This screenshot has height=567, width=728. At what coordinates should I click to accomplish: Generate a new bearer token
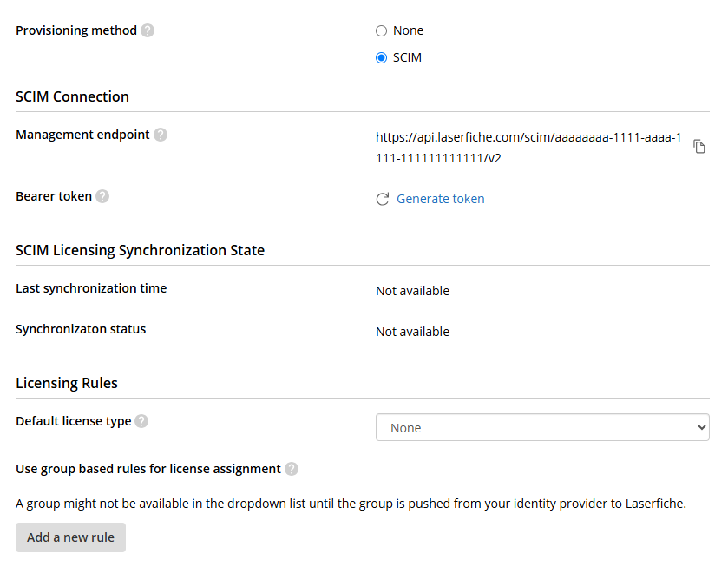point(440,198)
